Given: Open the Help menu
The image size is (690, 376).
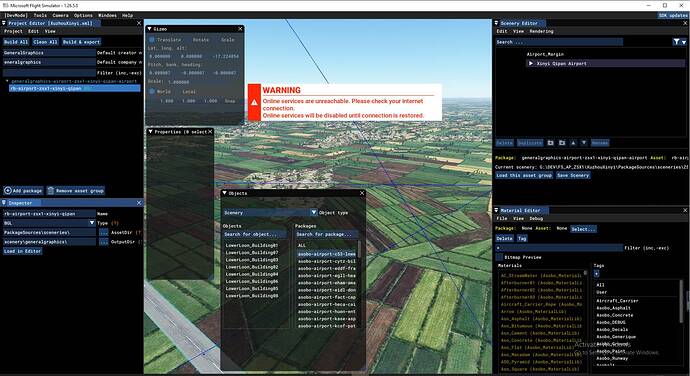Looking at the screenshot, I should pyautogui.click(x=128, y=15).
